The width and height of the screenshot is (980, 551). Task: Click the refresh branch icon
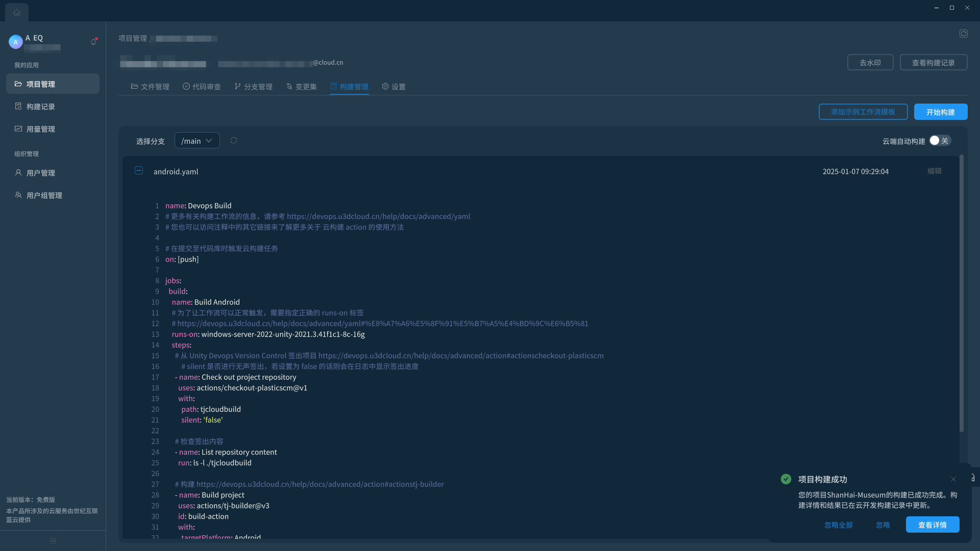tap(234, 140)
